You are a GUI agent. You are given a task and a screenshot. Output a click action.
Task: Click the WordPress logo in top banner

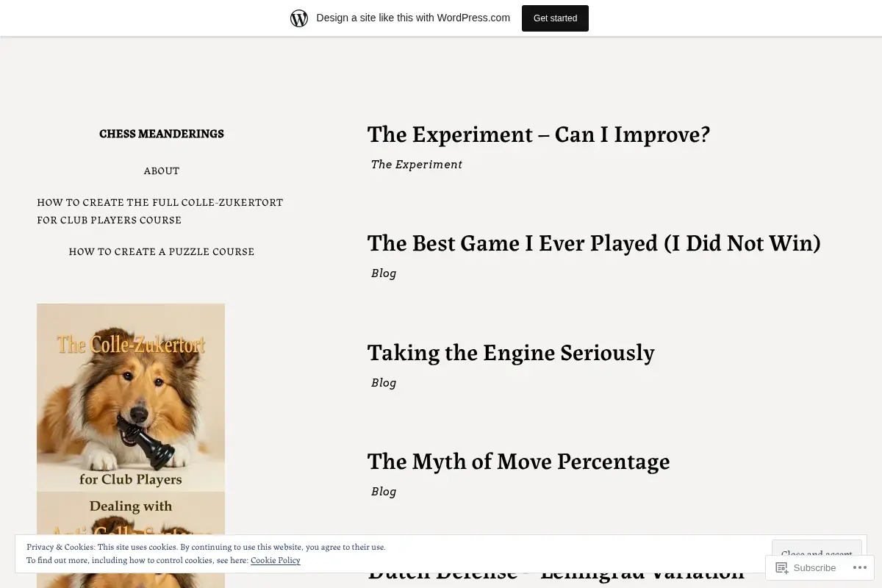click(299, 18)
